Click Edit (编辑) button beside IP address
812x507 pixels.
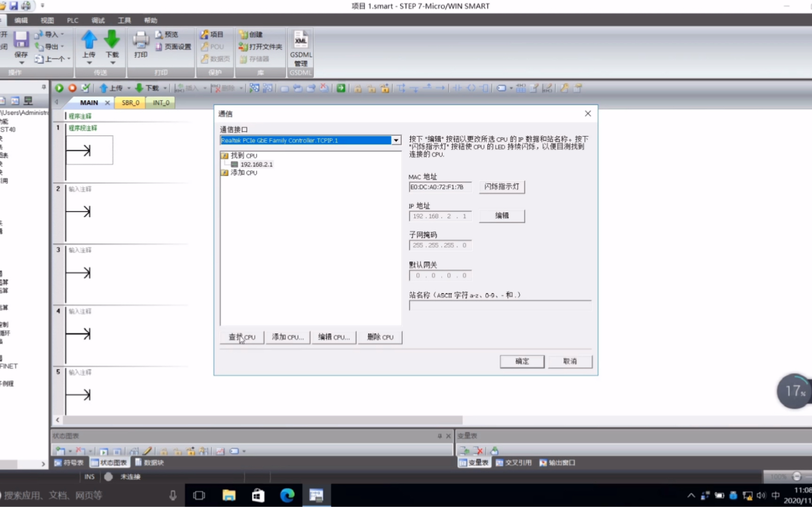502,216
